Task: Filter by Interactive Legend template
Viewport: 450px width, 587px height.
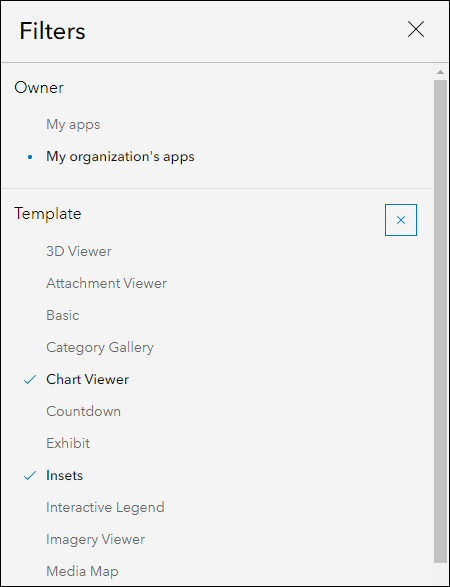Action: tap(105, 508)
